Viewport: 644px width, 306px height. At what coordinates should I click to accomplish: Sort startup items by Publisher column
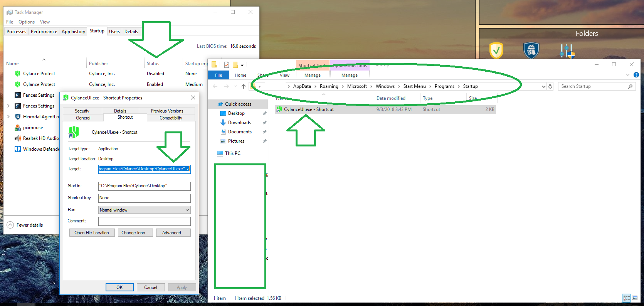tap(115, 64)
